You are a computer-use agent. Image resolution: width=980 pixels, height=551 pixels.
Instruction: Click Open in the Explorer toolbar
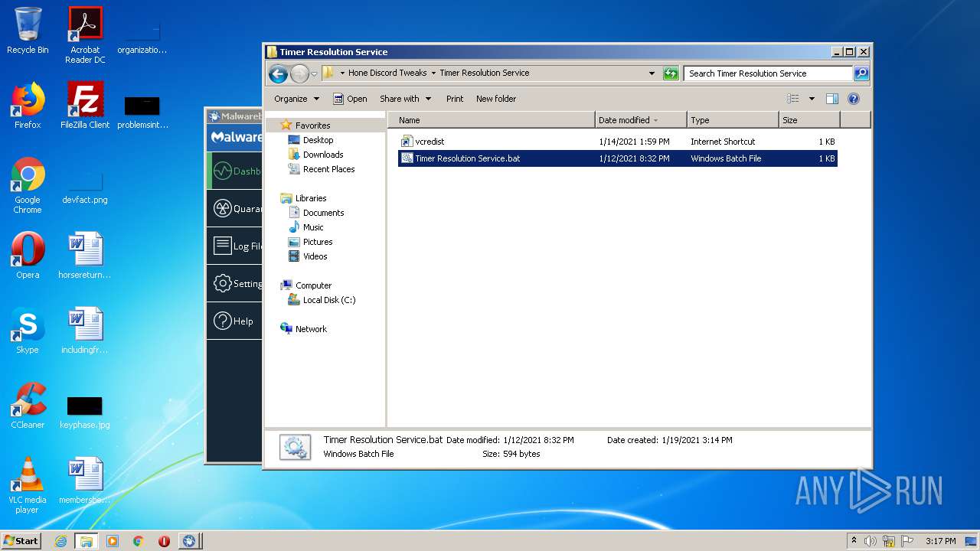click(350, 99)
